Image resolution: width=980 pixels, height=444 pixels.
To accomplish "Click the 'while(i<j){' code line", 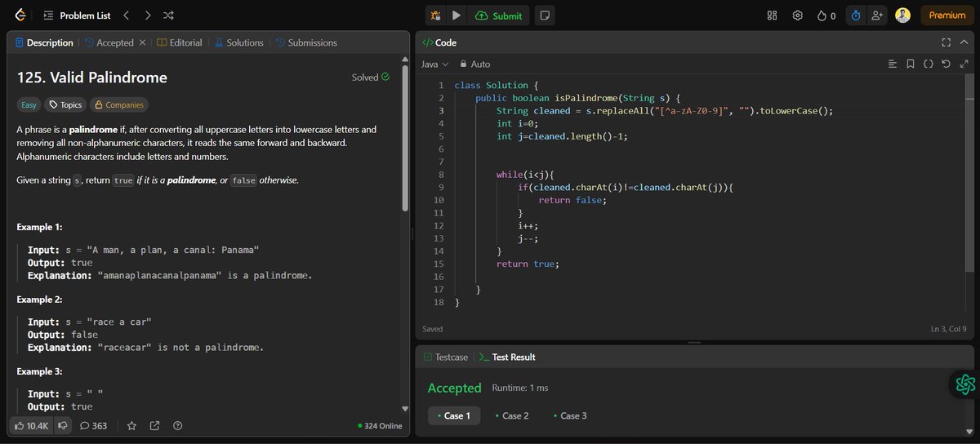I will 525,175.
